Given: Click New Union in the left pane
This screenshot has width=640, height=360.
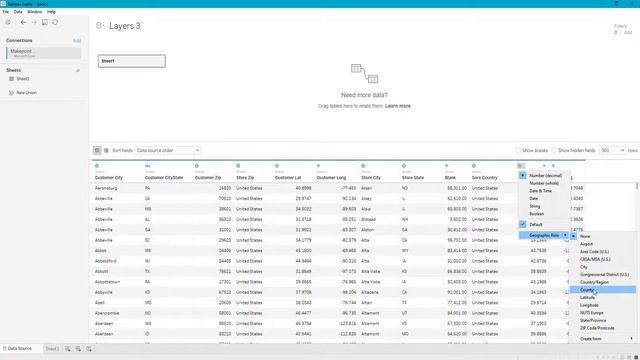Looking at the screenshot, I should click(27, 93).
